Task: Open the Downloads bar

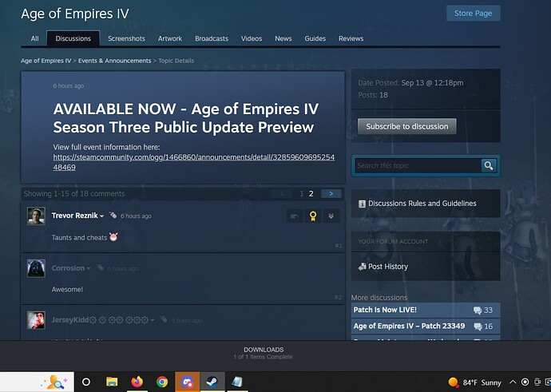Action: coord(264,353)
